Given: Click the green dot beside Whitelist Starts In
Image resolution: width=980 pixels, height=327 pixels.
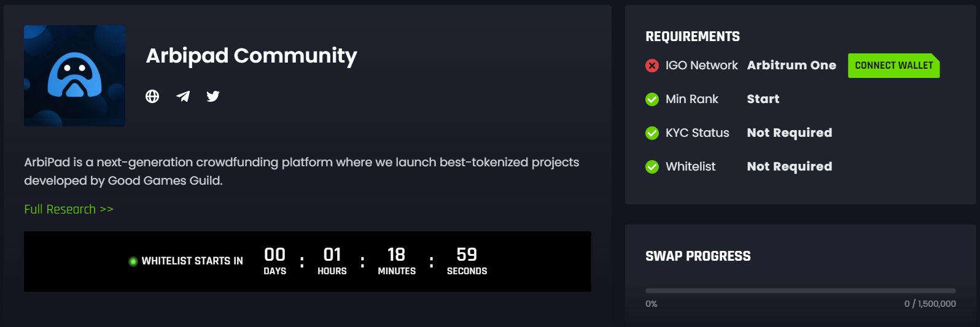Looking at the screenshot, I should [x=133, y=261].
